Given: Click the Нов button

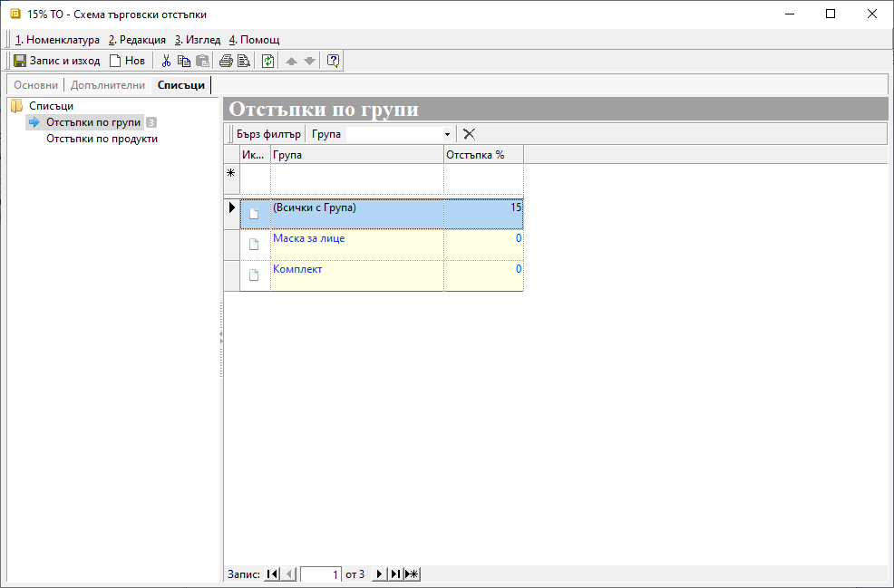Looking at the screenshot, I should [127, 61].
